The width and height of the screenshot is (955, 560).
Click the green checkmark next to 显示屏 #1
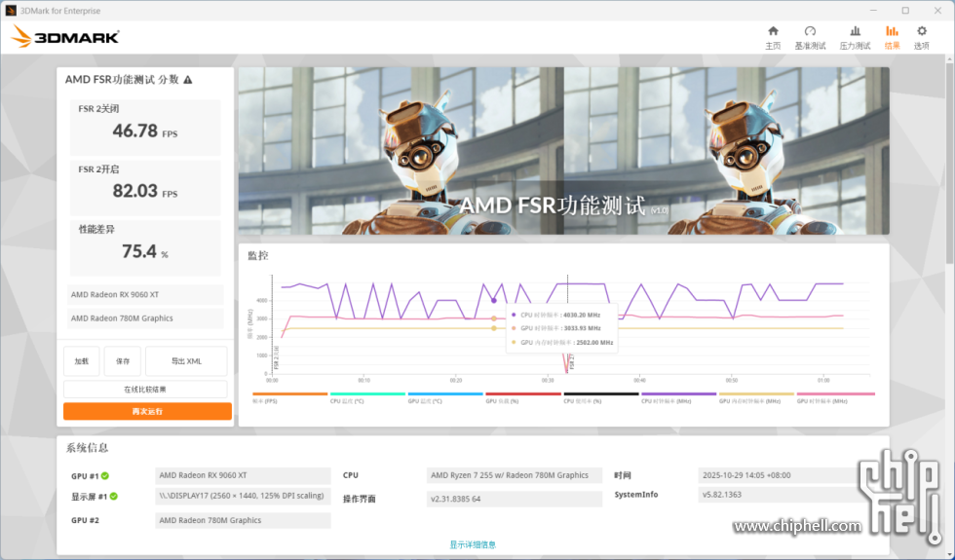point(113,497)
